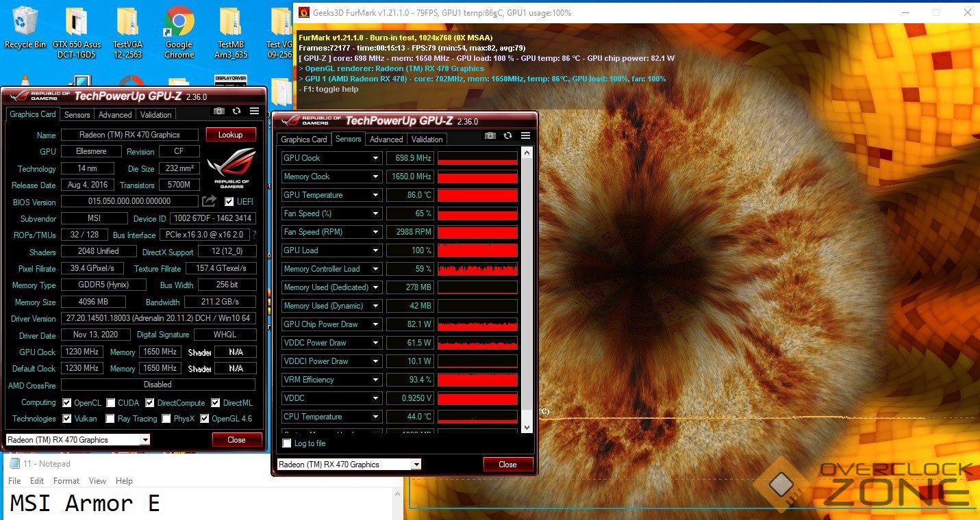Image resolution: width=980 pixels, height=520 pixels.
Task: Select the GTX 650 Asus DCT-1GD5 folder
Action: [x=77, y=31]
